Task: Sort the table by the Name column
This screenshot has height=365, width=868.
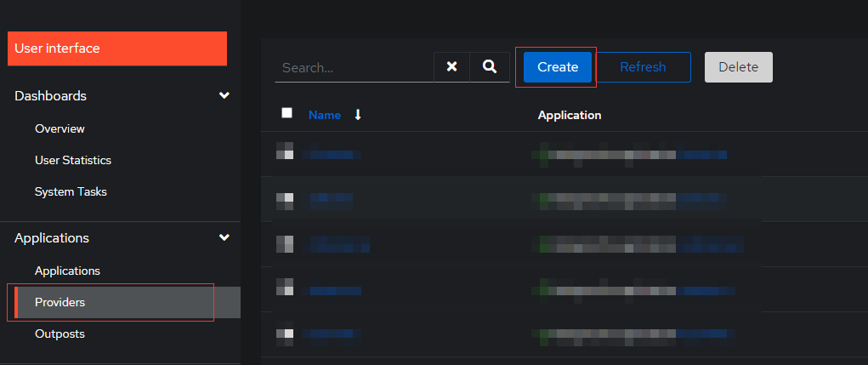Action: pyautogui.click(x=325, y=115)
